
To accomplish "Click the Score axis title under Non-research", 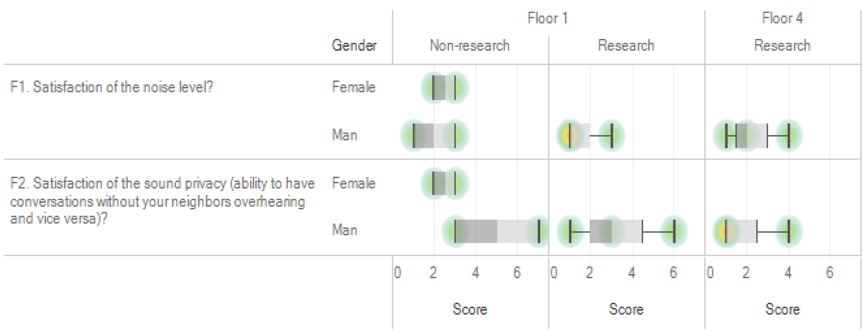I will pyautogui.click(x=470, y=309).
